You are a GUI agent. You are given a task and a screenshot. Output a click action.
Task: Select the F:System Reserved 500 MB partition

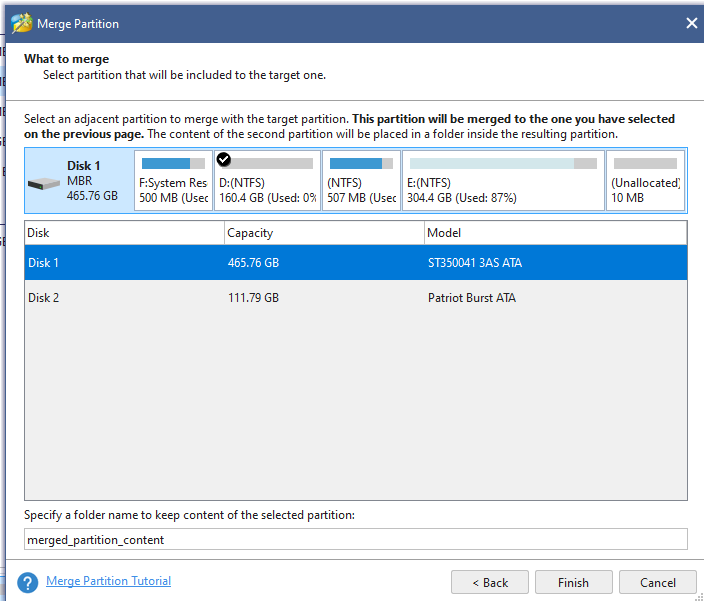coord(173,182)
